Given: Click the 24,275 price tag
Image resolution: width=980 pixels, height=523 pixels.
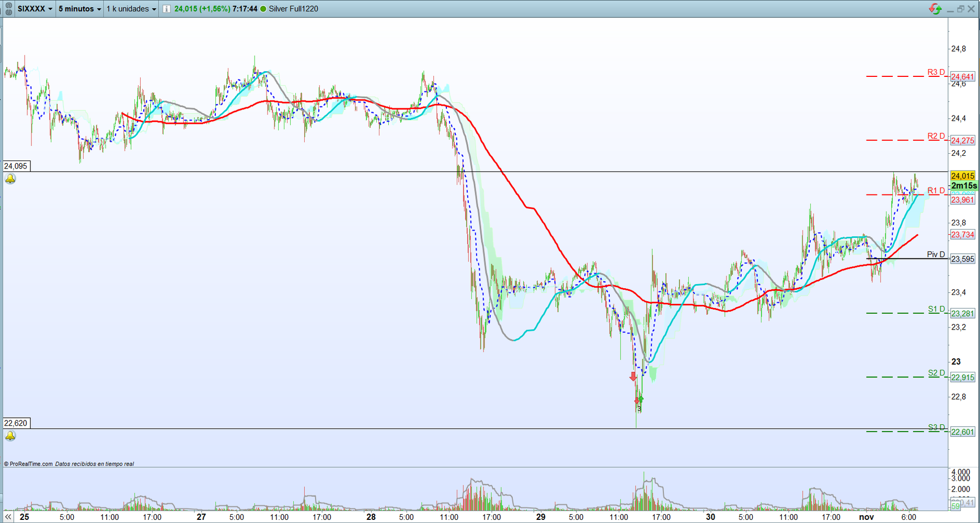Looking at the screenshot, I should (963, 141).
